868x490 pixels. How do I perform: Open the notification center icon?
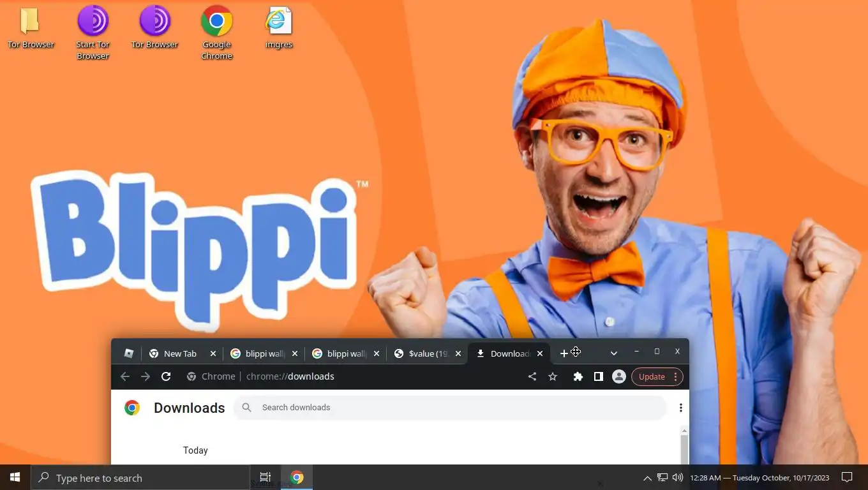coord(847,477)
